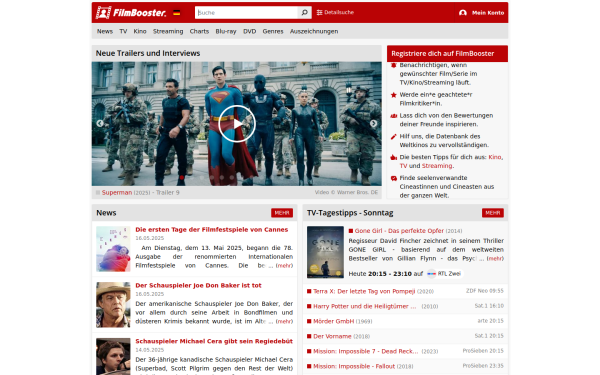Screen dimensions: 600x375
Task: Open the Cannes article thumbnail
Action: (x=113, y=249)
